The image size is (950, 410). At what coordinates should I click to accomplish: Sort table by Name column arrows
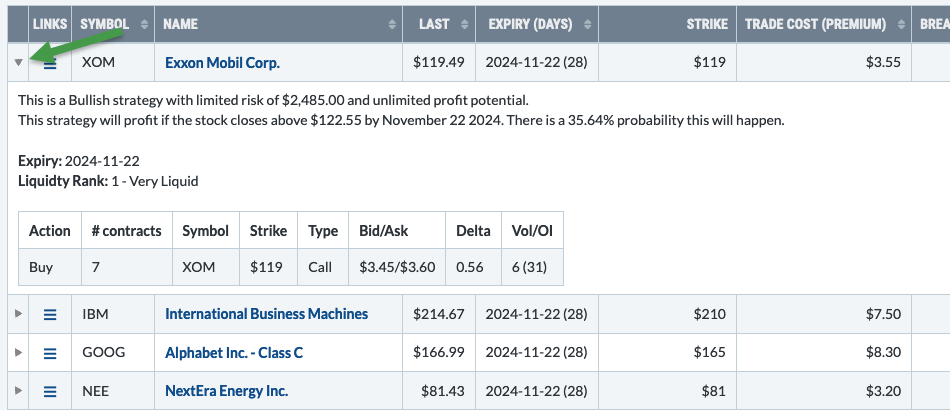click(x=392, y=24)
